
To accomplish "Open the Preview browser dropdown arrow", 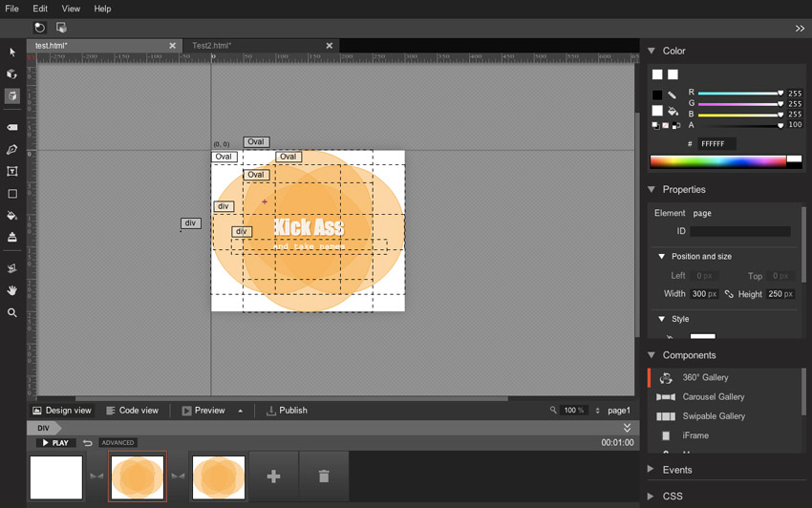I will tap(241, 411).
